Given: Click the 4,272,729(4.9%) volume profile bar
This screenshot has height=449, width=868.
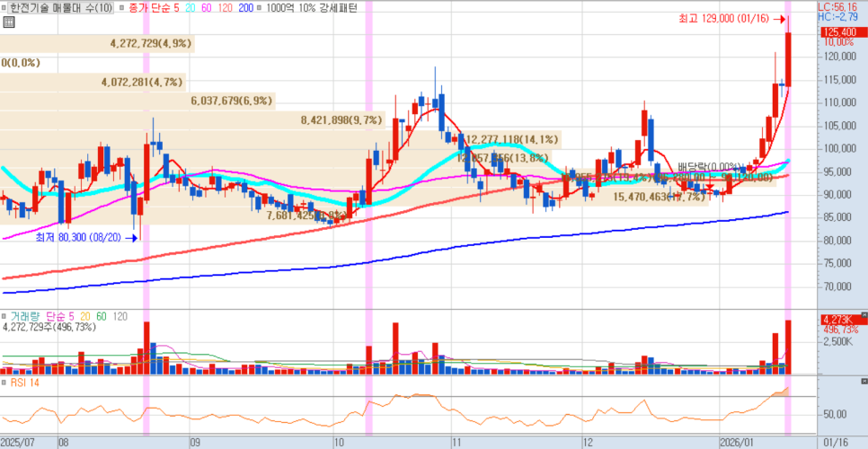Looking at the screenshot, I should [97, 43].
